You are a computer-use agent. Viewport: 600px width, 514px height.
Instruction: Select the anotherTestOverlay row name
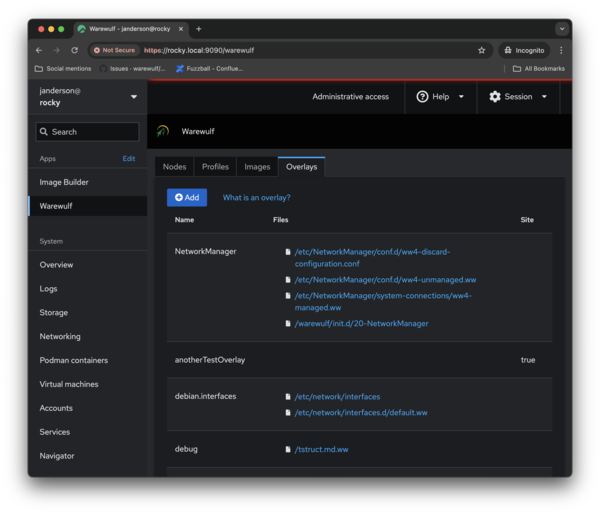pos(210,360)
